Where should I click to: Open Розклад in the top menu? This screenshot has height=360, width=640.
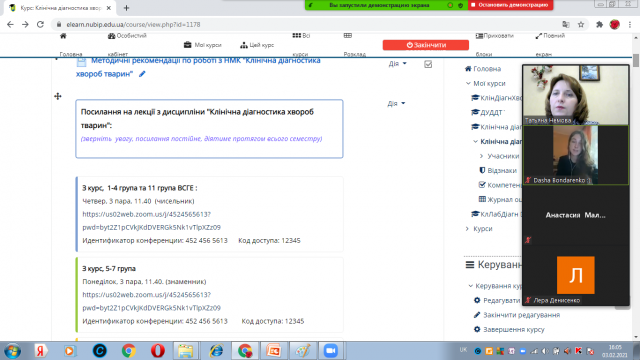(x=354, y=45)
